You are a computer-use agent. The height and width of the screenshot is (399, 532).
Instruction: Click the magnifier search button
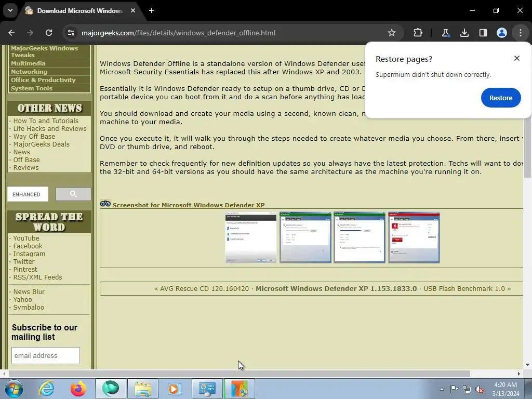pos(73,194)
